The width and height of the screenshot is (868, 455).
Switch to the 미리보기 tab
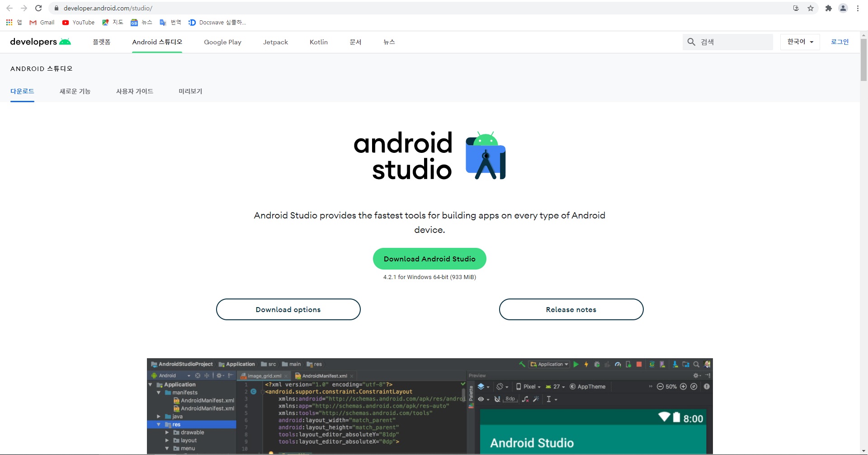(x=190, y=91)
